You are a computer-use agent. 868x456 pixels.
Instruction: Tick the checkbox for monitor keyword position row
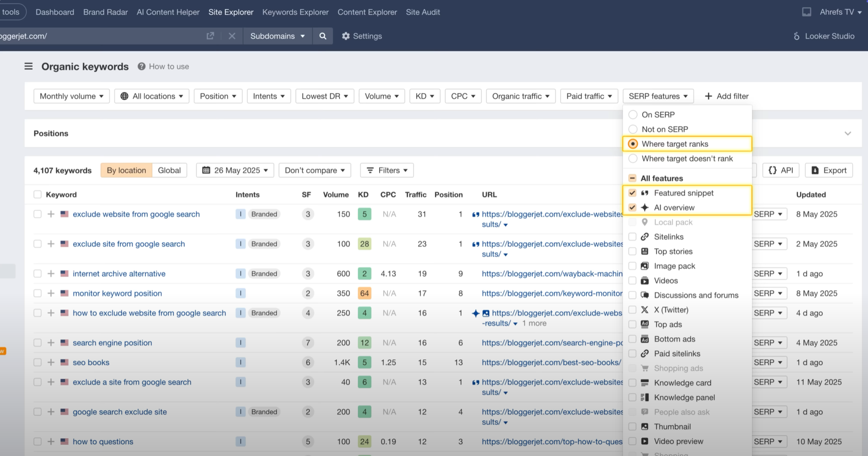click(x=37, y=293)
